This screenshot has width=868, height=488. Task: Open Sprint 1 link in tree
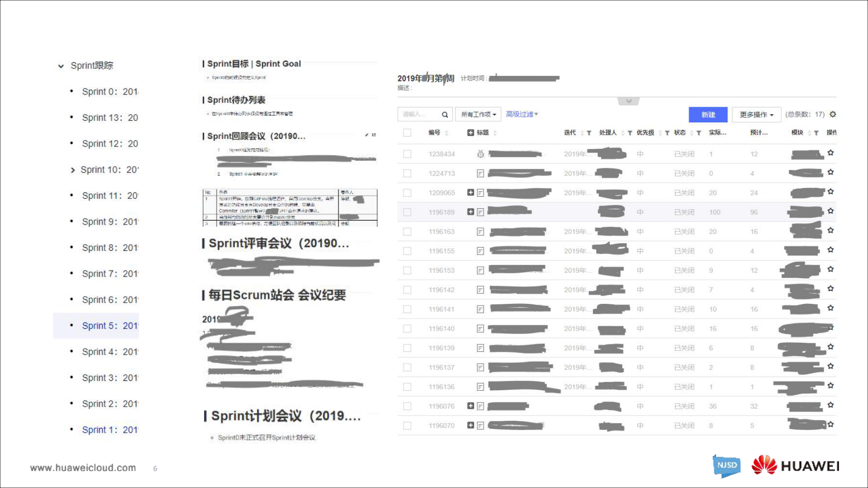click(110, 430)
